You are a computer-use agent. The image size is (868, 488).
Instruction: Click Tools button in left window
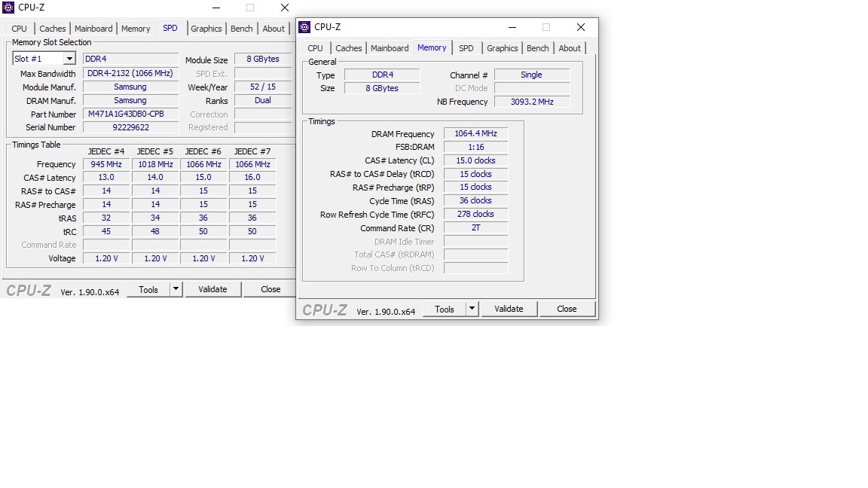click(x=148, y=289)
